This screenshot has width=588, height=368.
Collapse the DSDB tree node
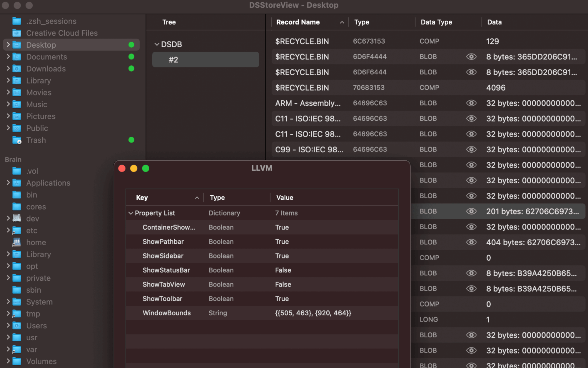coord(157,44)
